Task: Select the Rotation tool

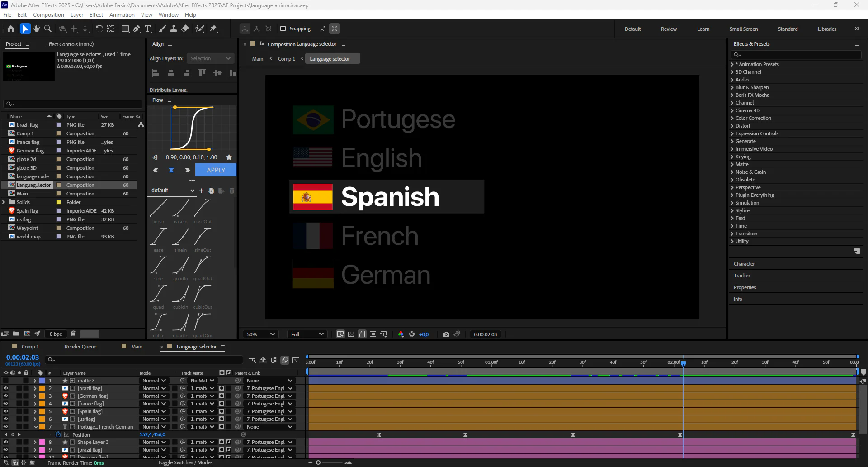Action: 99,29
